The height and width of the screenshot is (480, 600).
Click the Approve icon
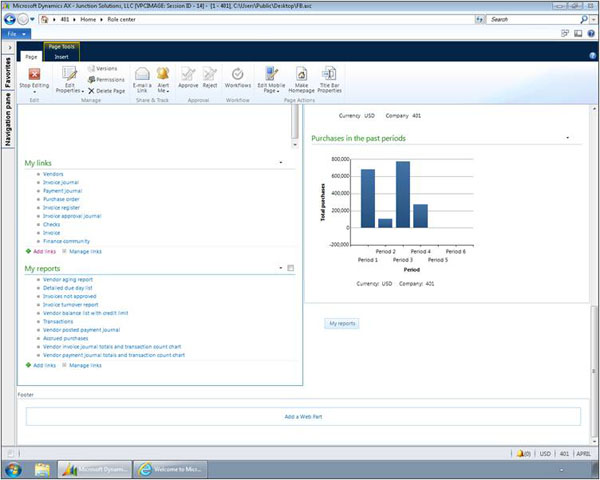(x=188, y=77)
